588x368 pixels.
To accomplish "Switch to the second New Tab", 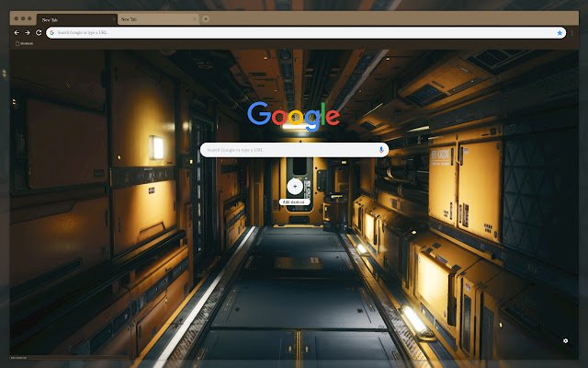I will pos(158,19).
